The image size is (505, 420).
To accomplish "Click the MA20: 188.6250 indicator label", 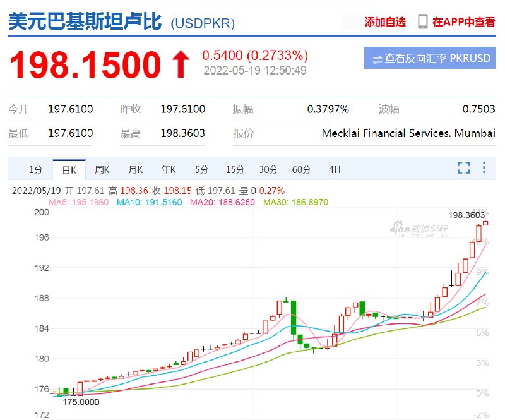I will (222, 203).
